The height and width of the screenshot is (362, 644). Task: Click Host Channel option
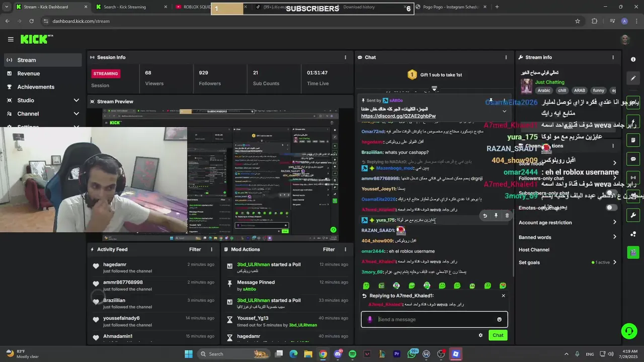(534, 250)
